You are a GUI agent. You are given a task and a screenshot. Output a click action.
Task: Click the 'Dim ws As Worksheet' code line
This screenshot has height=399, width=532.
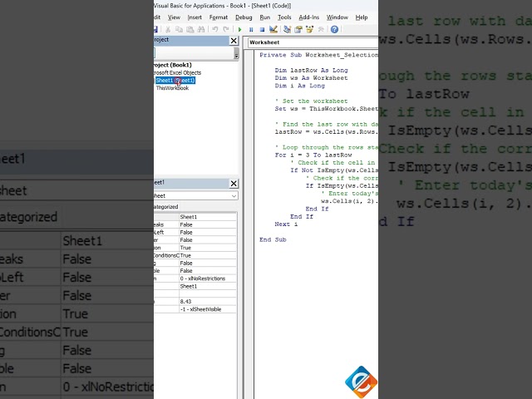tap(311, 78)
